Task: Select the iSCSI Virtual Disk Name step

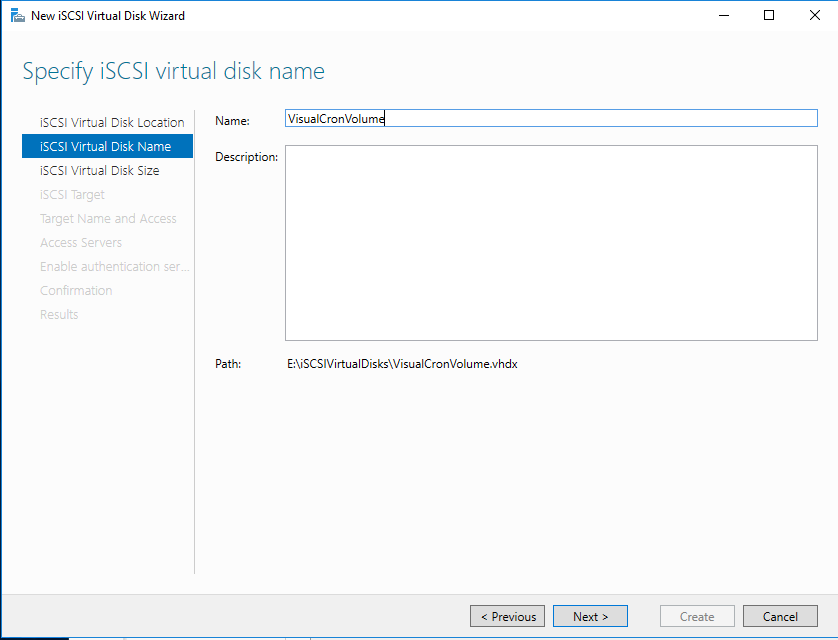Action: click(x=105, y=146)
